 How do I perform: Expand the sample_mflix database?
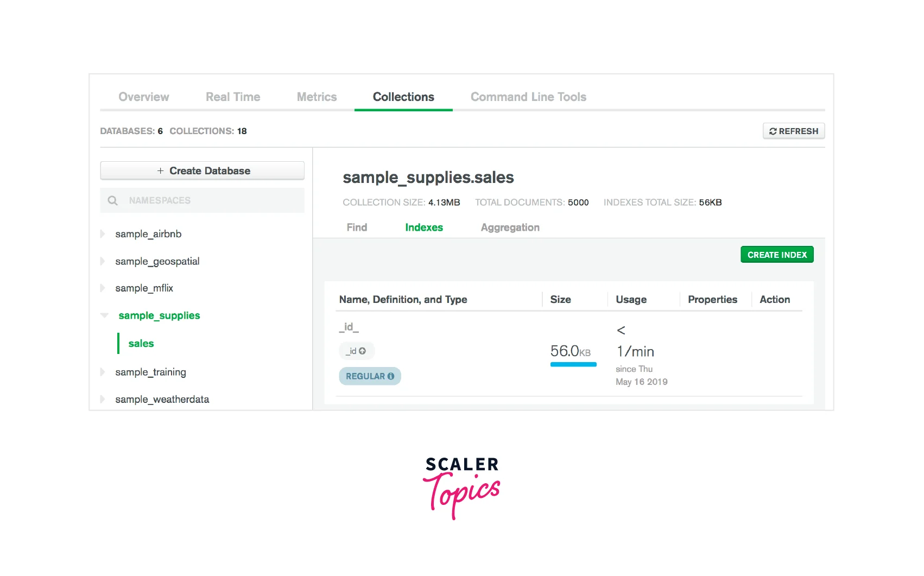103,288
